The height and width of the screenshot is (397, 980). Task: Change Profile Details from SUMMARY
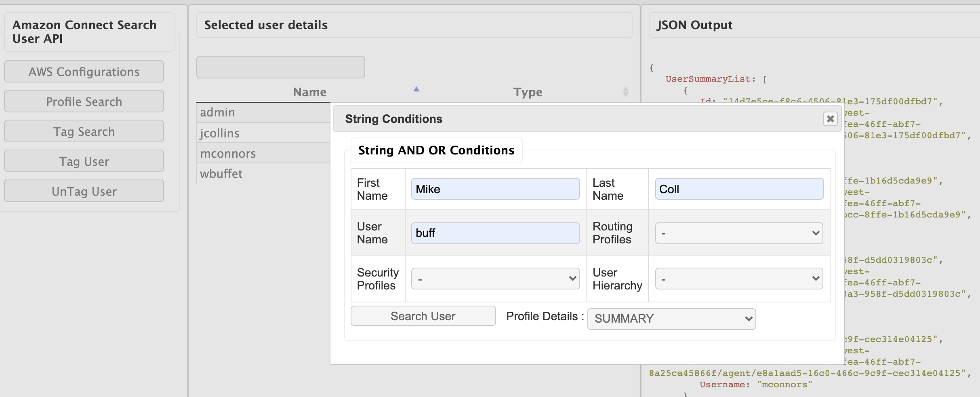pyautogui.click(x=671, y=319)
